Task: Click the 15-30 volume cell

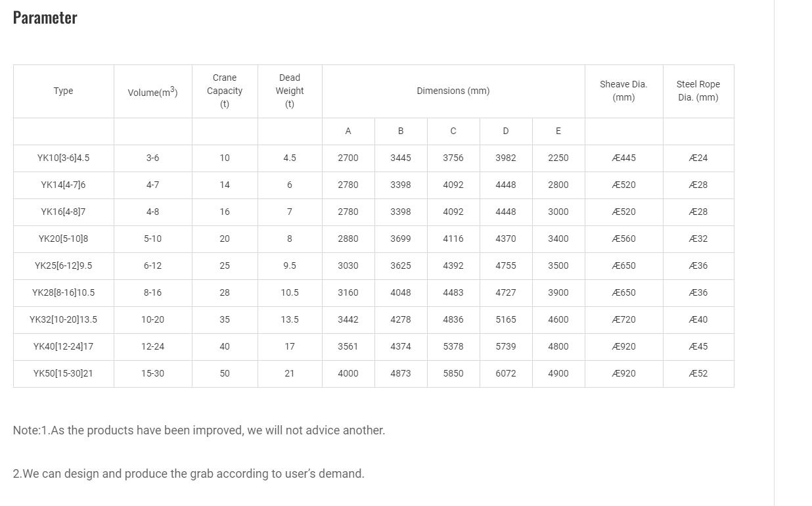Action: tap(152, 373)
